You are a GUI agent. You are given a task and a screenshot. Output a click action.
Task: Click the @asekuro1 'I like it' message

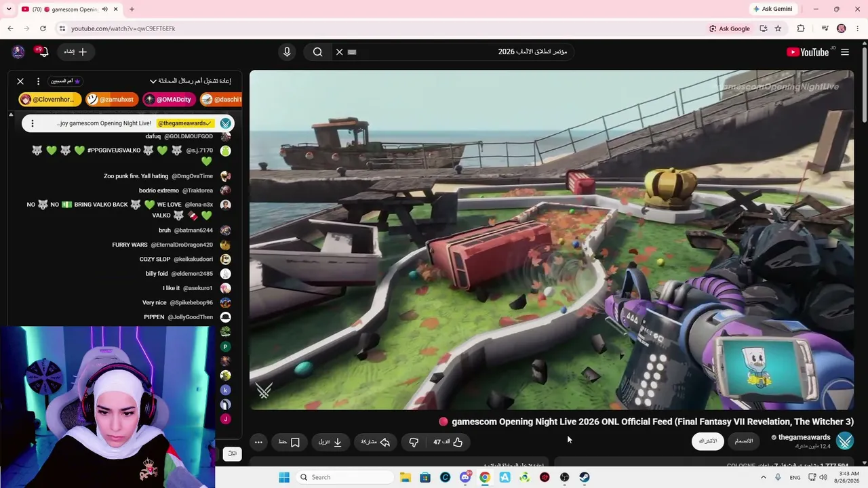click(x=172, y=288)
